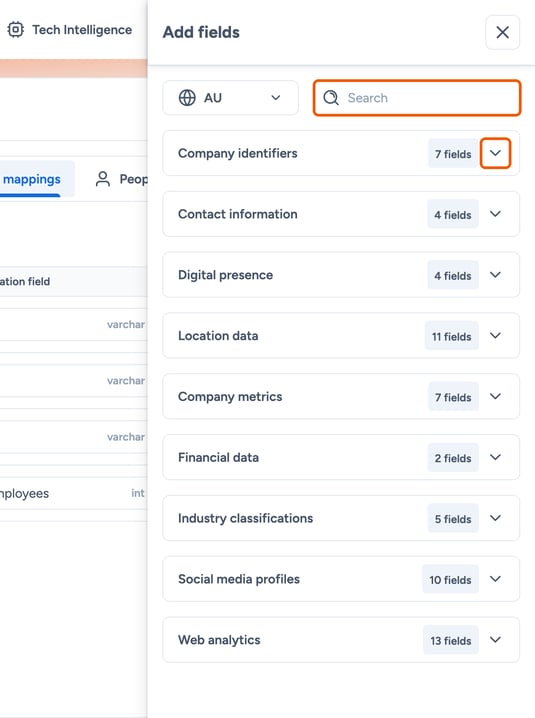
Task: Click the globe icon in region selector
Action: pos(187,98)
